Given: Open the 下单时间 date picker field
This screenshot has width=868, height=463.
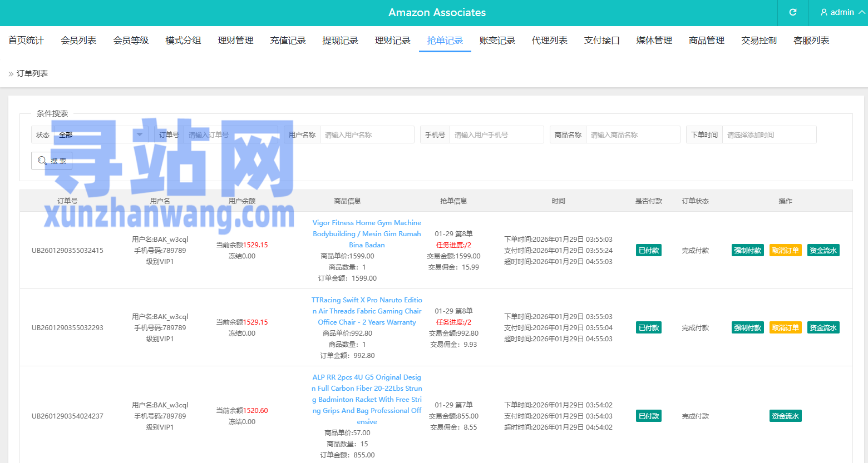Looking at the screenshot, I should tap(769, 135).
